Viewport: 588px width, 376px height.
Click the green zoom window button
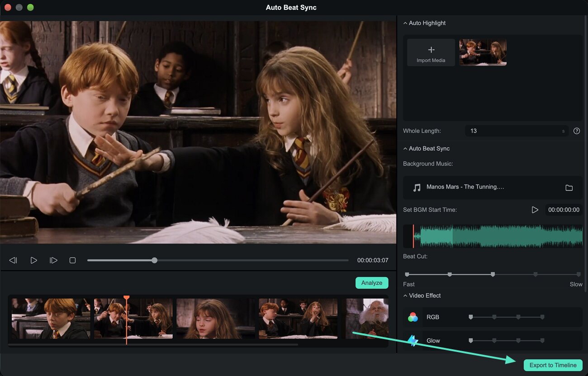point(30,8)
